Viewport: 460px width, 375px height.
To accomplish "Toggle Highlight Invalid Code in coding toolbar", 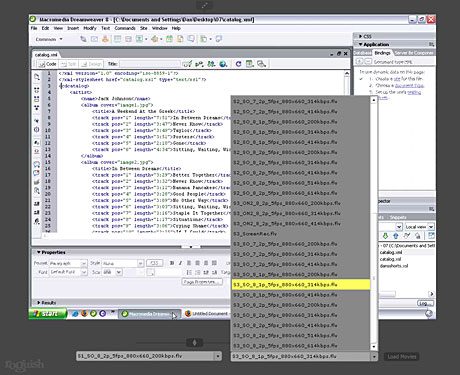I will [x=37, y=152].
